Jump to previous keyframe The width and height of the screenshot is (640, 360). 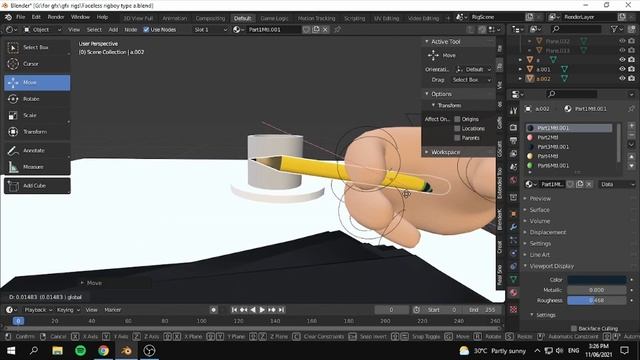[244, 310]
